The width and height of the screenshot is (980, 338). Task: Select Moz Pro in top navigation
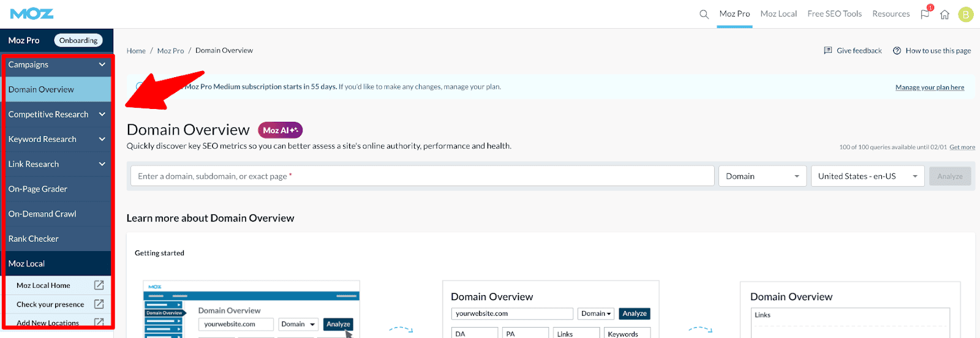pos(734,13)
